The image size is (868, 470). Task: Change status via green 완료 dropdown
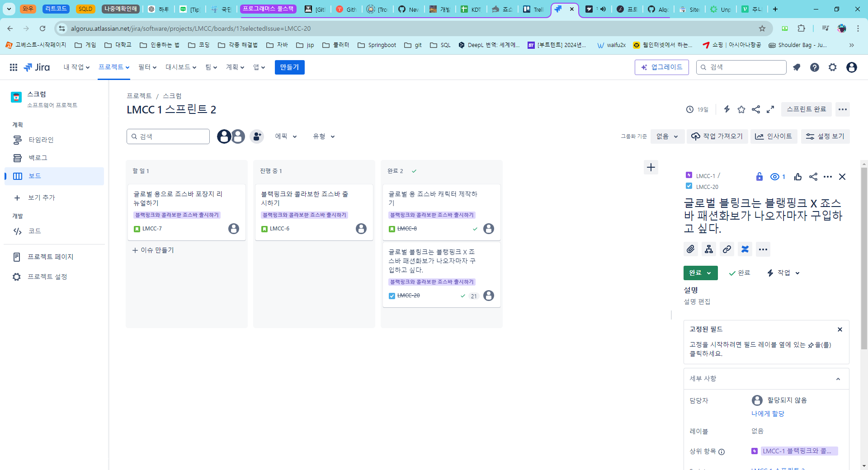[x=701, y=273]
